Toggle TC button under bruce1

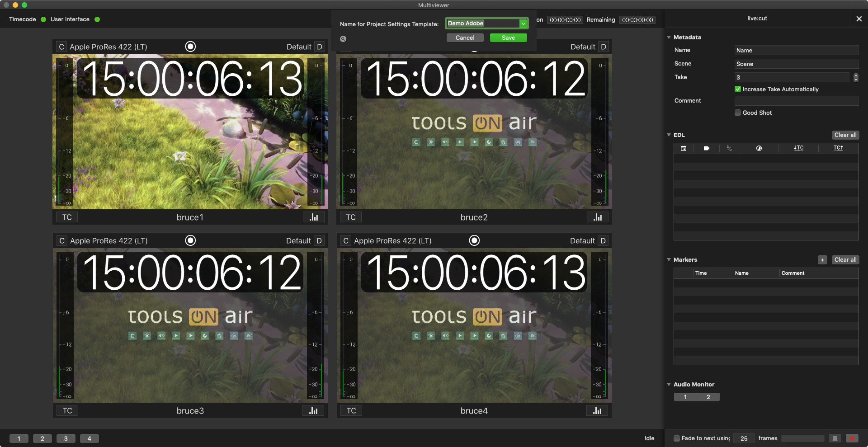click(67, 217)
